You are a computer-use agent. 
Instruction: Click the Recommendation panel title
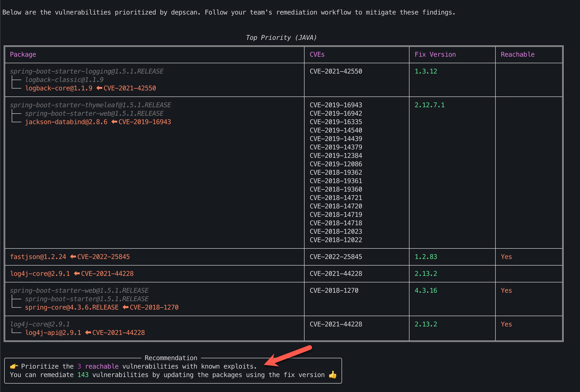click(x=171, y=358)
